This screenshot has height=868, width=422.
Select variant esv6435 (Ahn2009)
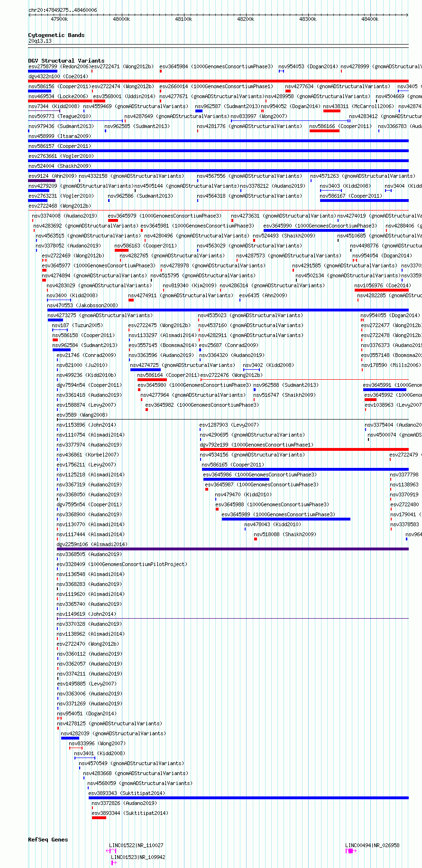click(x=263, y=295)
